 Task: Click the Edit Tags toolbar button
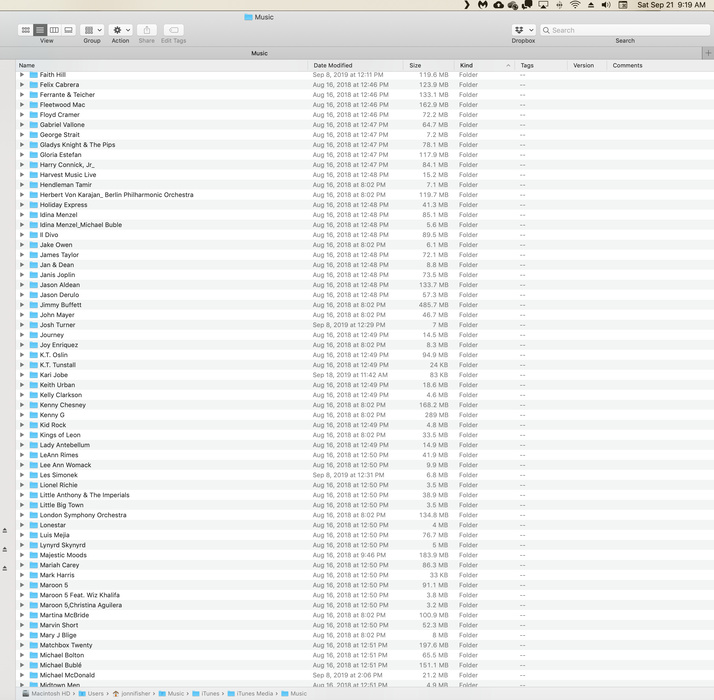(x=173, y=30)
